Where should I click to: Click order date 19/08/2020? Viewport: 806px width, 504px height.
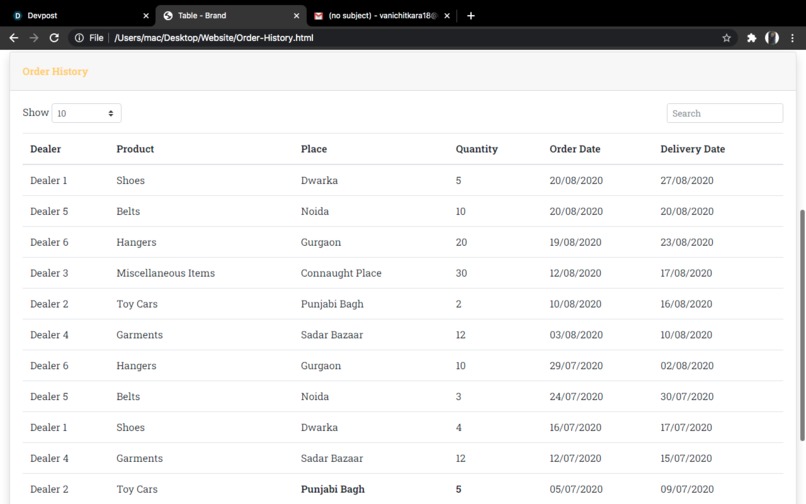tap(575, 242)
